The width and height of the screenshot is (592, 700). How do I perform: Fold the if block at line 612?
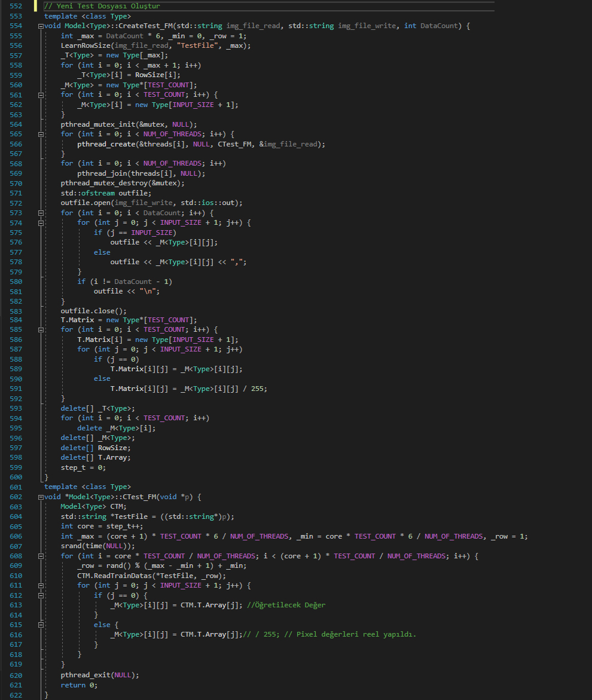(40, 595)
